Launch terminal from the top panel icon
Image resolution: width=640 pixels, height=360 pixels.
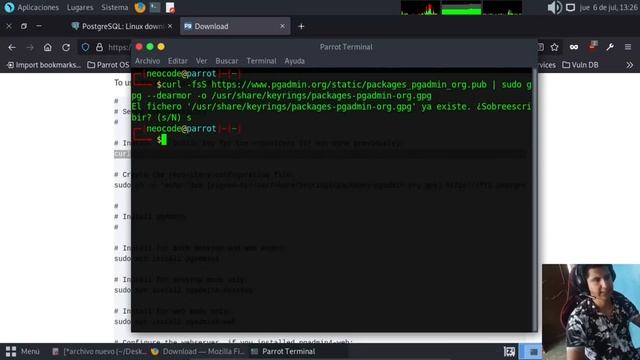[x=155, y=7]
